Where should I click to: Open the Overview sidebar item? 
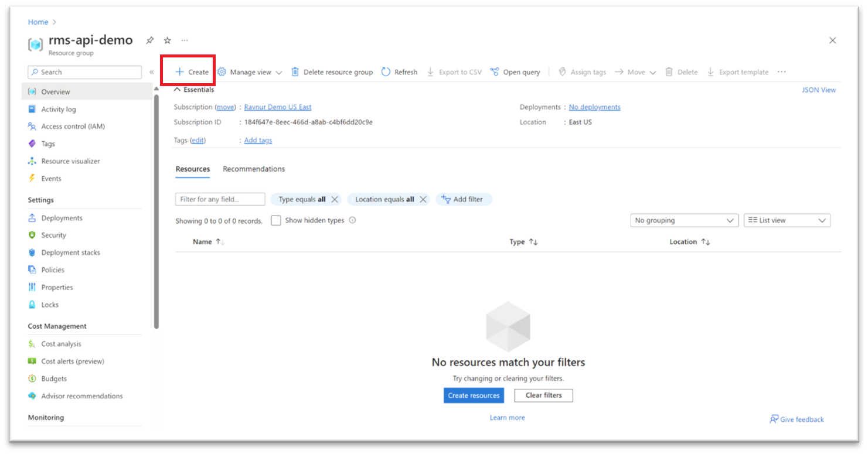87,91
